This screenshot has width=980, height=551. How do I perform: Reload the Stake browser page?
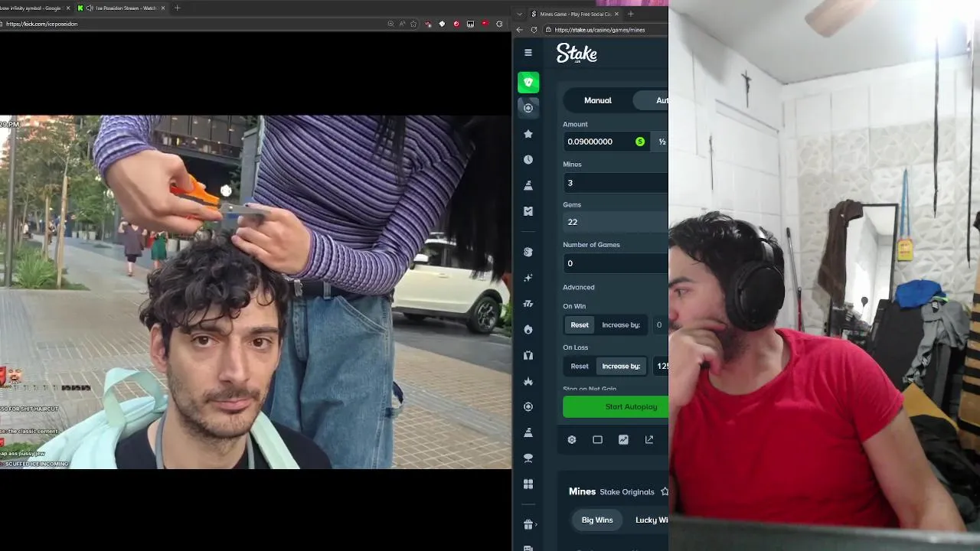click(x=534, y=30)
